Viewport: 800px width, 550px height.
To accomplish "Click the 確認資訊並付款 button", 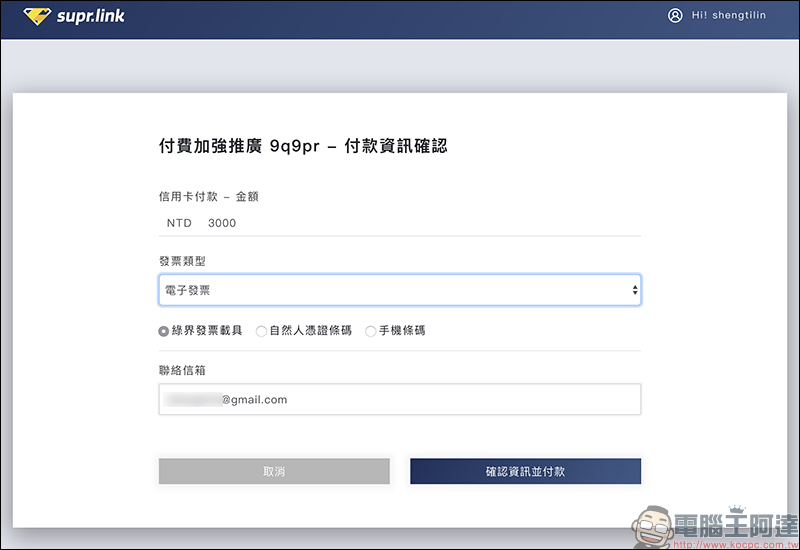I will (x=525, y=471).
